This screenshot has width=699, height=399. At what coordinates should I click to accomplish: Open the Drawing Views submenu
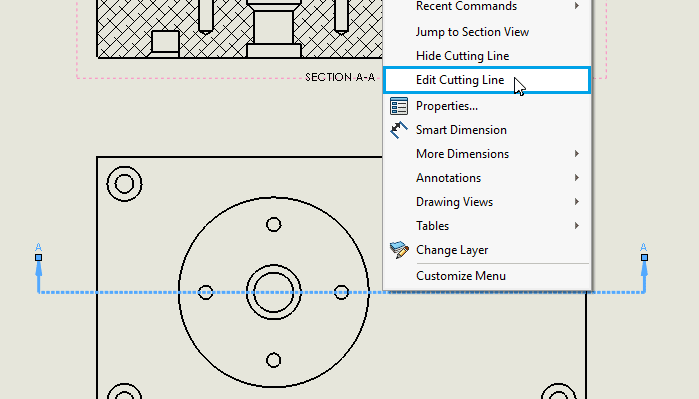click(487, 202)
